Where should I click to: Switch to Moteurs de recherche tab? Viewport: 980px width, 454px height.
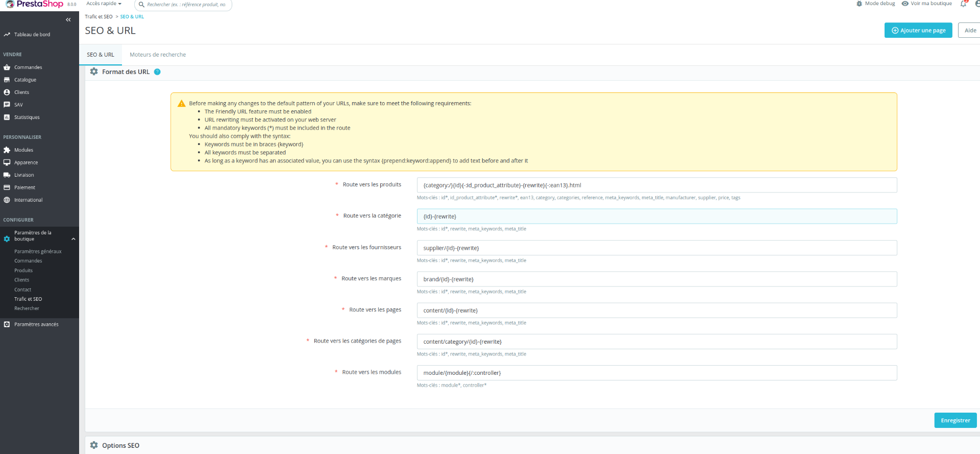point(158,55)
